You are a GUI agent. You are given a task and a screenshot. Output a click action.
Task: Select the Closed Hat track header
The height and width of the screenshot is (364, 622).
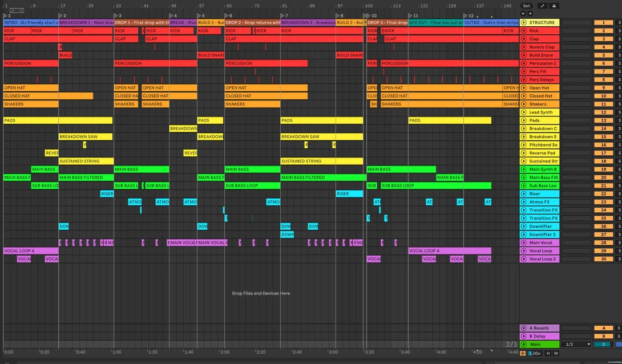(539, 96)
